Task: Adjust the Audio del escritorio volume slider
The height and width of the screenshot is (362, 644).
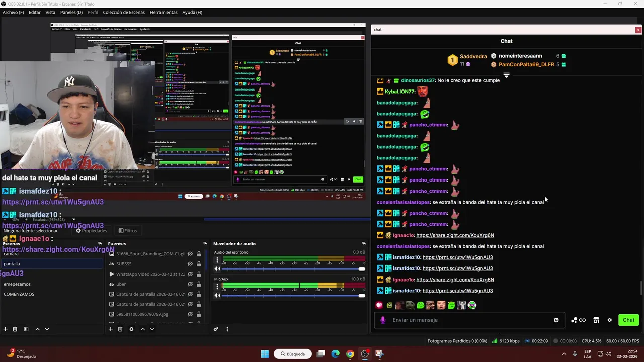Action: pos(293,269)
